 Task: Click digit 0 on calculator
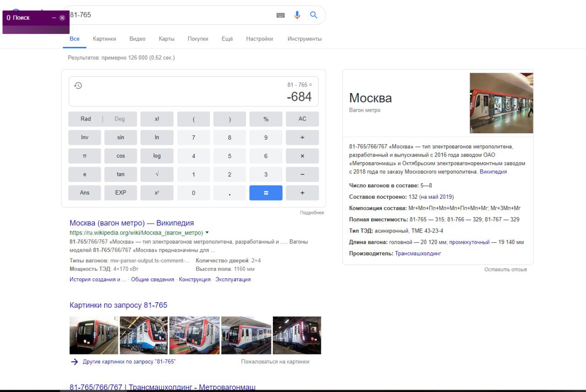pyautogui.click(x=194, y=193)
